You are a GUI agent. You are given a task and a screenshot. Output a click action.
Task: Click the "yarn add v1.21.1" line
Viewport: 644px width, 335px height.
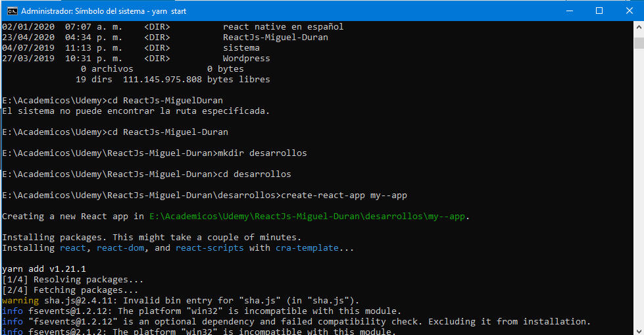(44, 269)
